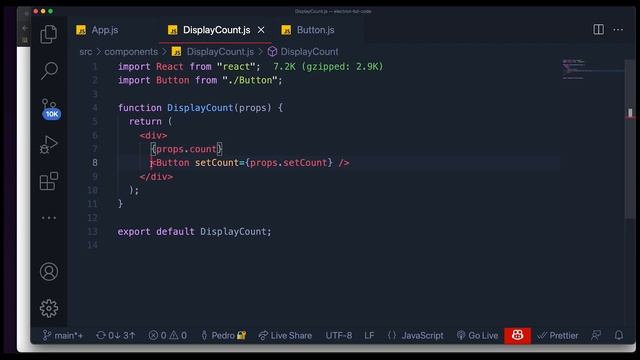The height and width of the screenshot is (360, 640).
Task: Open the Accounts icon
Action: pyautogui.click(x=49, y=272)
